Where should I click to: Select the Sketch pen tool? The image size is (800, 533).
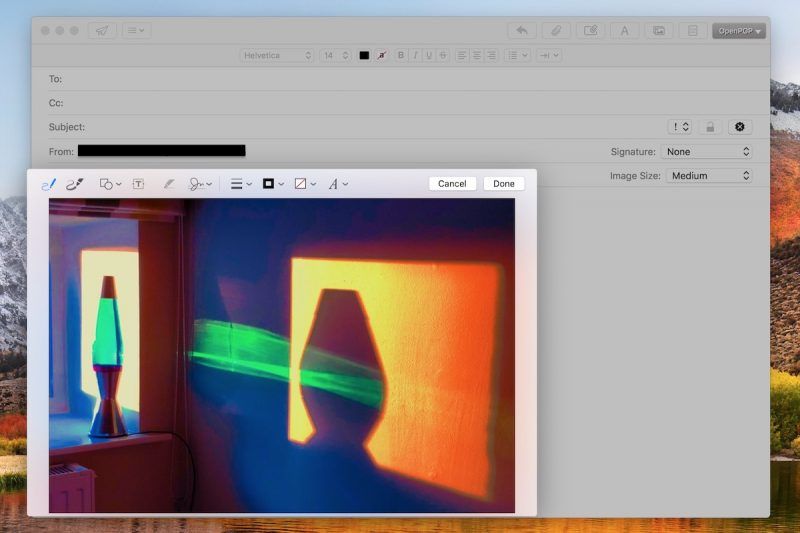(48, 184)
